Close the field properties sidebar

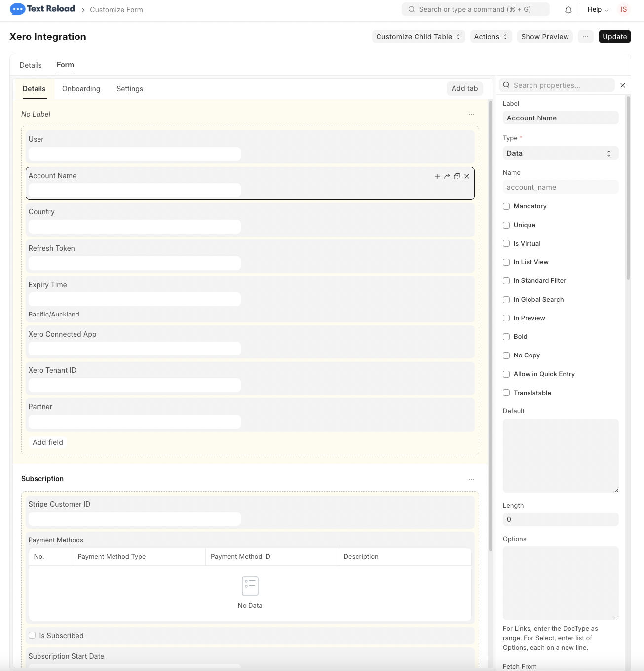point(623,85)
